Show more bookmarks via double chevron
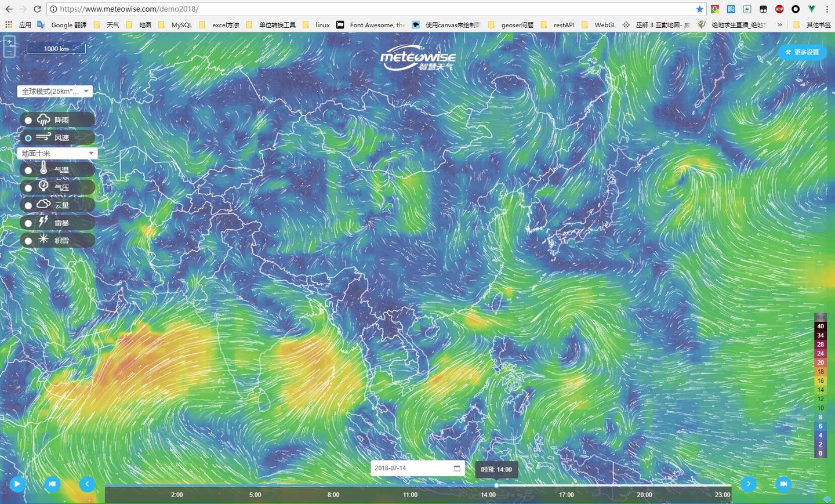The width and height of the screenshot is (835, 504). tap(780, 25)
